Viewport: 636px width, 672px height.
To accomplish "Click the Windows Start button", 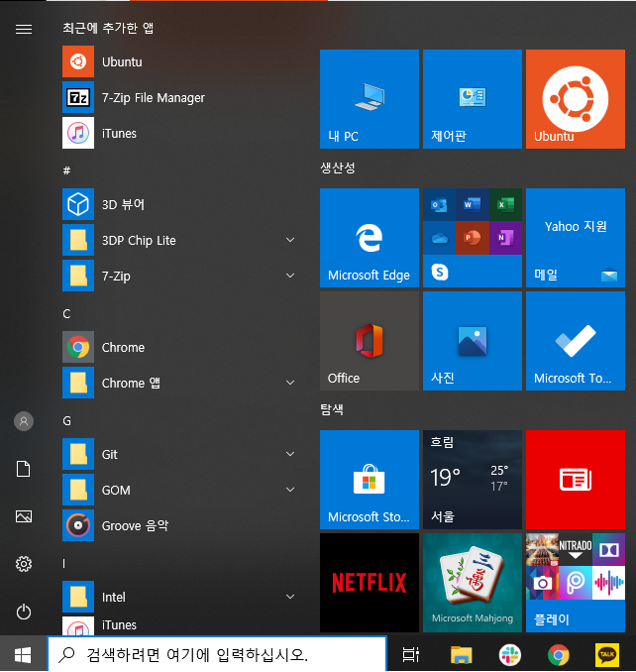I will pos(23,654).
